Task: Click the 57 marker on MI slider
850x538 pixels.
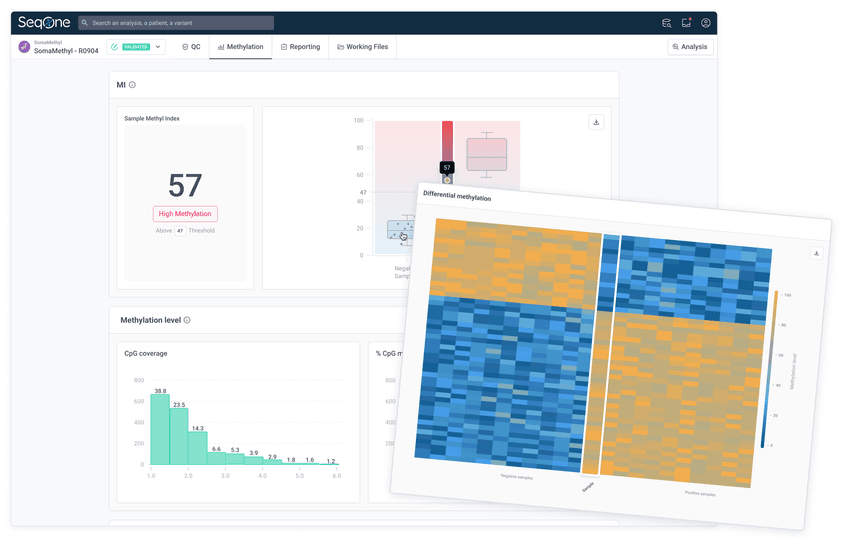Action: tap(447, 168)
